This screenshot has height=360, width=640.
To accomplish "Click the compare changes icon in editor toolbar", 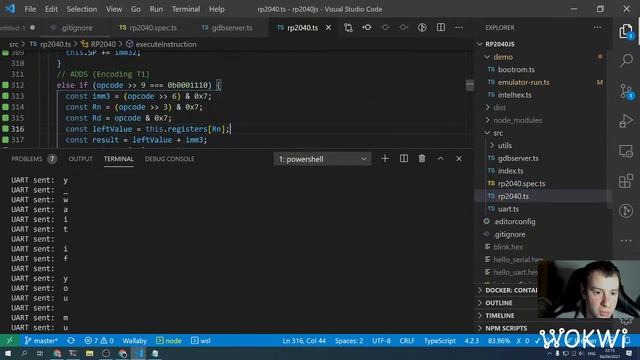I will tap(348, 27).
